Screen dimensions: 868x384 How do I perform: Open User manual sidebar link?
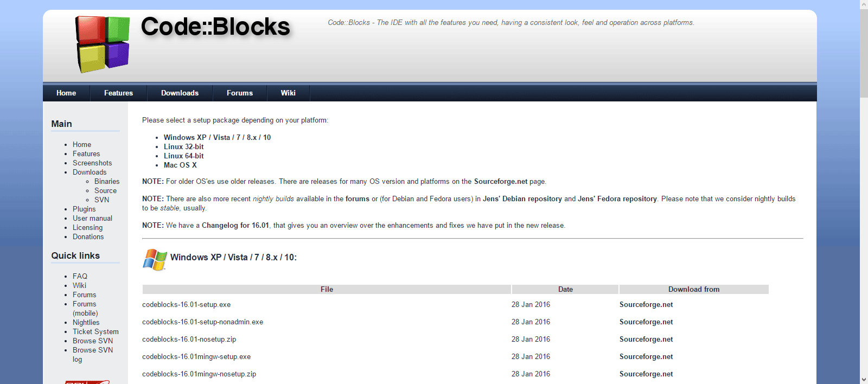click(x=93, y=218)
